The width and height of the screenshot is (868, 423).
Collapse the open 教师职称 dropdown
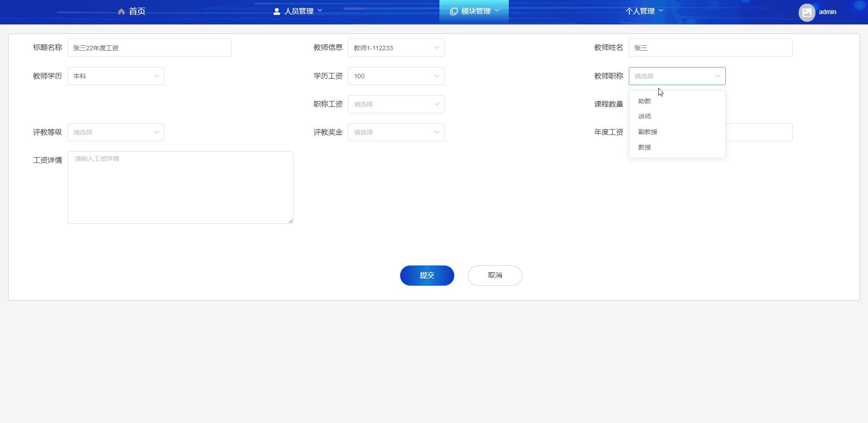[677, 76]
